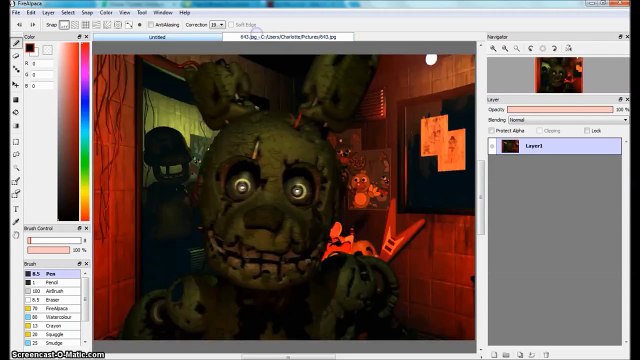Turn off snap with first Snap icon

(64, 25)
